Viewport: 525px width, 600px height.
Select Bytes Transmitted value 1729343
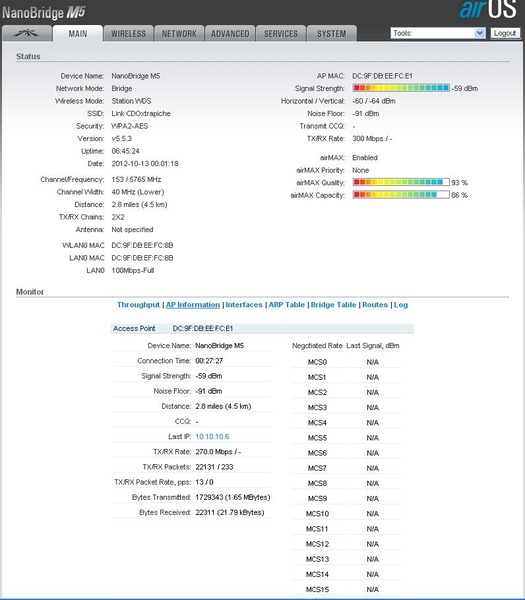click(x=233, y=497)
